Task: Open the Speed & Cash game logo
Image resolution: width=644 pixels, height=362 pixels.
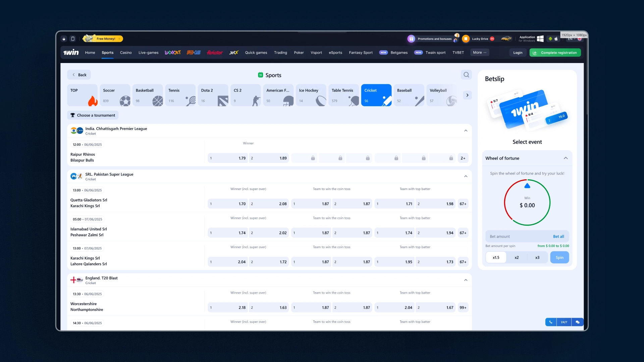Action: pos(194,52)
